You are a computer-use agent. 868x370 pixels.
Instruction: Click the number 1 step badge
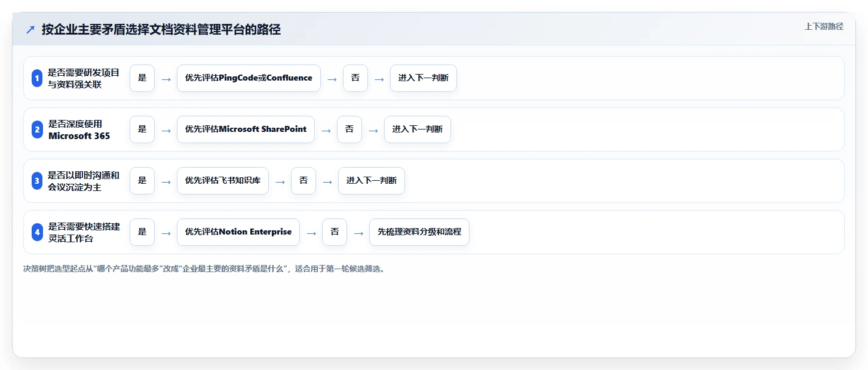point(37,78)
